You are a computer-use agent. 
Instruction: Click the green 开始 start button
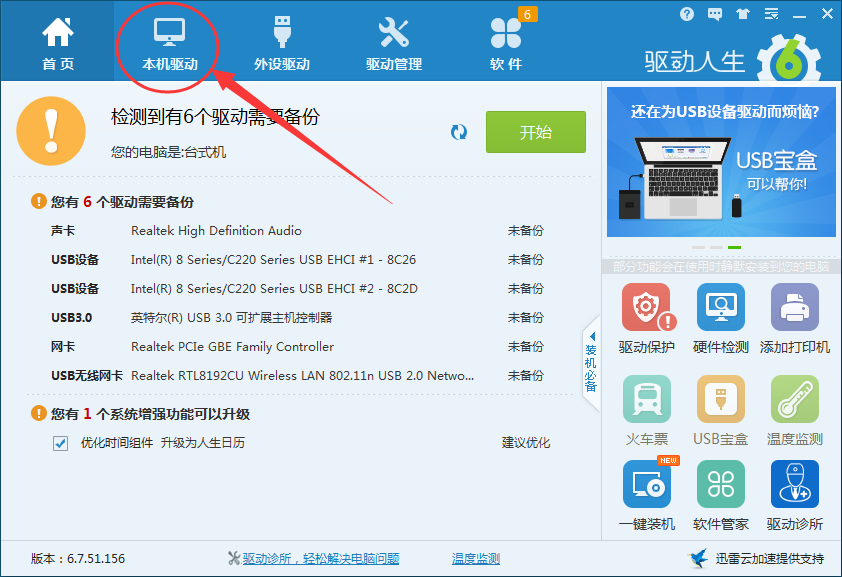pos(535,131)
